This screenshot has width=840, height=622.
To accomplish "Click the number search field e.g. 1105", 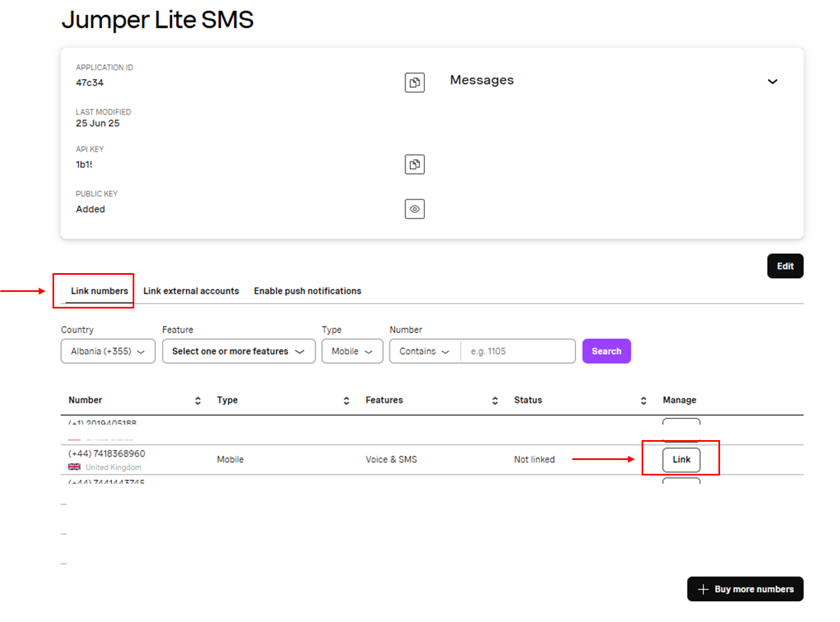I will (517, 351).
